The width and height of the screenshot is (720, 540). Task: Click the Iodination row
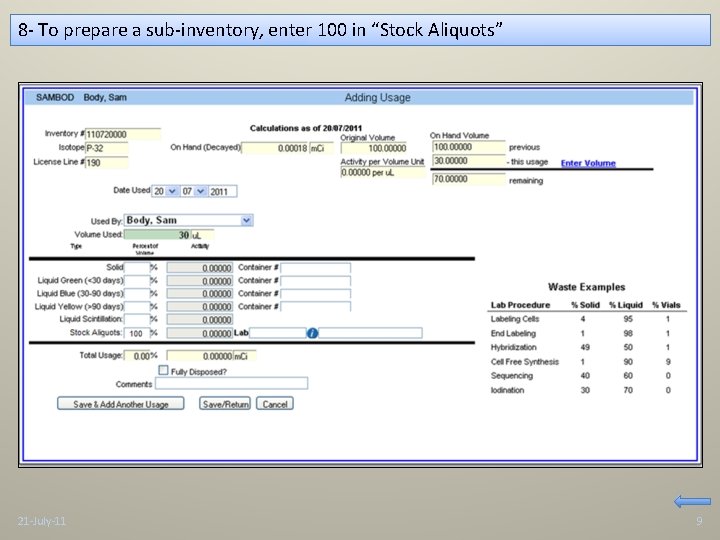point(586,390)
